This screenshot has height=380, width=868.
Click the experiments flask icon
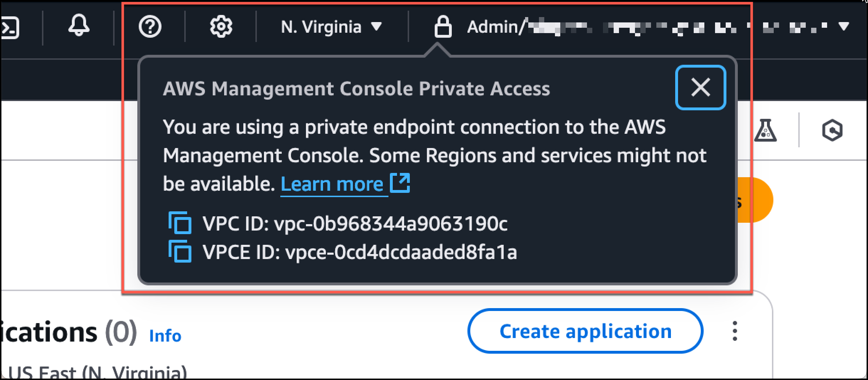pyautogui.click(x=766, y=130)
